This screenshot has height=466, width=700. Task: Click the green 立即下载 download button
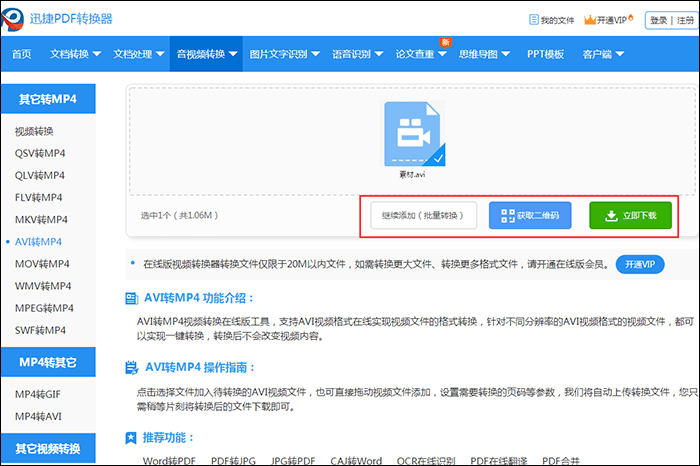[x=629, y=215]
